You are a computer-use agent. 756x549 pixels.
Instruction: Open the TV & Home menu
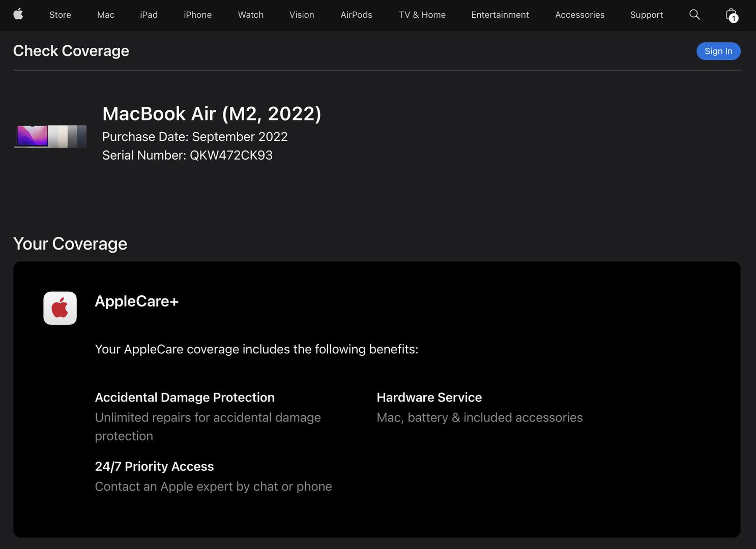coord(422,15)
